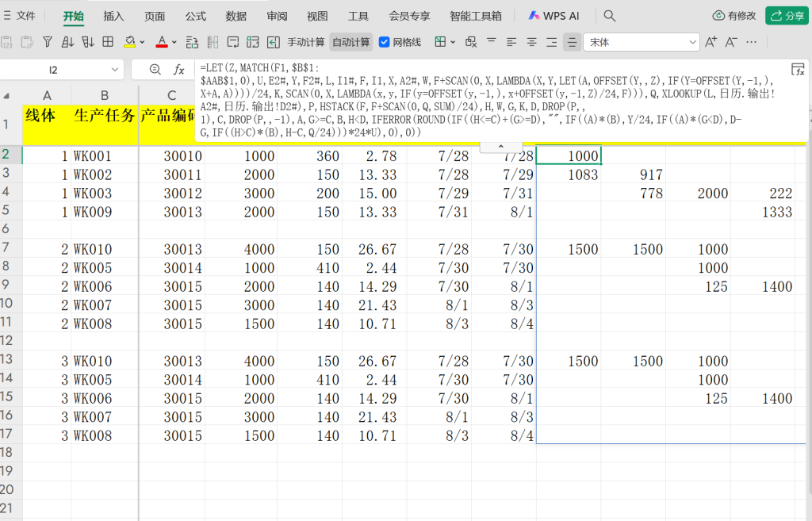Switch to the 页面 tab
This screenshot has height=521, width=812.
click(x=155, y=16)
